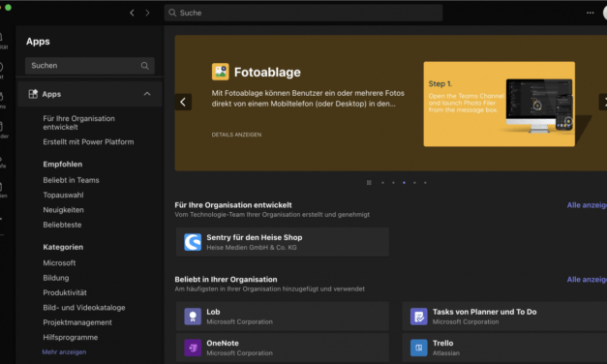Image resolution: width=607 pixels, height=364 pixels.
Task: Click the Lob app name
Action: 213,312
